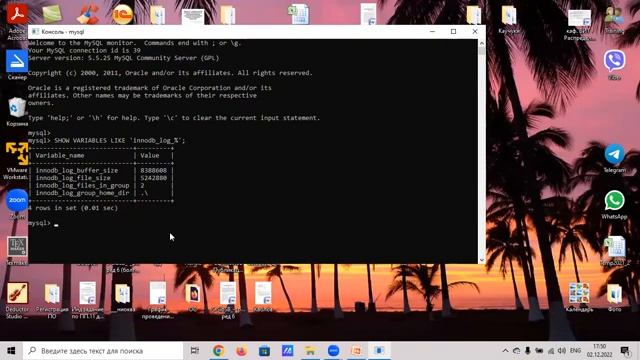640x360 pixels.
Task: Open the taskbar clock and date
Action: pos(600,351)
